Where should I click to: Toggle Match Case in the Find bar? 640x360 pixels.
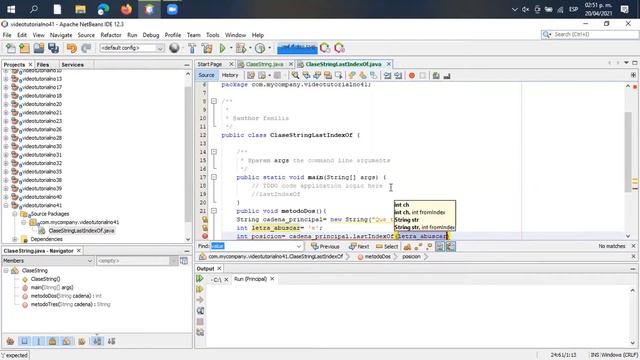pyautogui.click(x=407, y=246)
